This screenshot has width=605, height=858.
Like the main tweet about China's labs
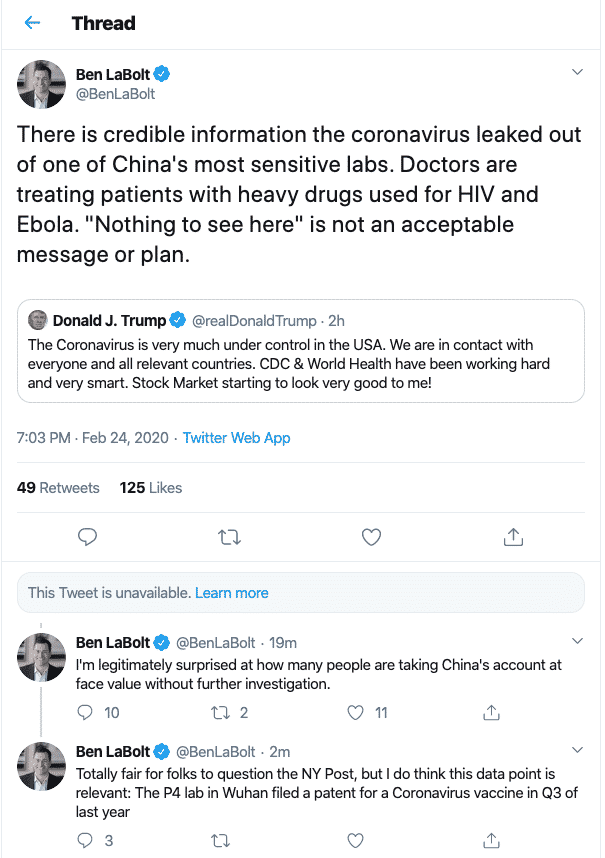(371, 537)
